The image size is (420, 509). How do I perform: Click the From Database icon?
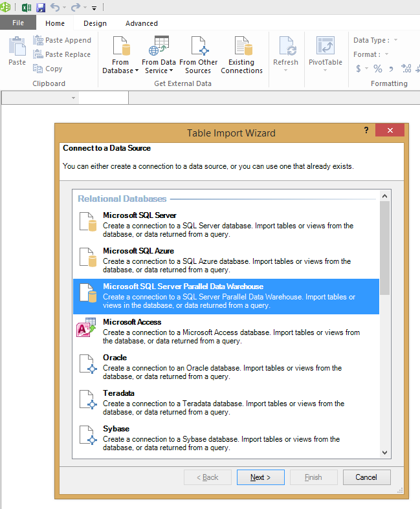(x=120, y=47)
